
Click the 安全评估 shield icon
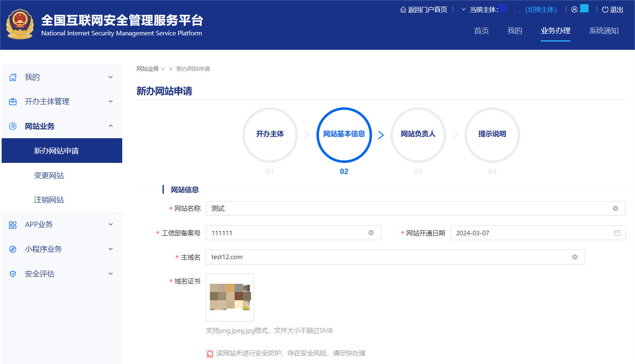pos(12,274)
